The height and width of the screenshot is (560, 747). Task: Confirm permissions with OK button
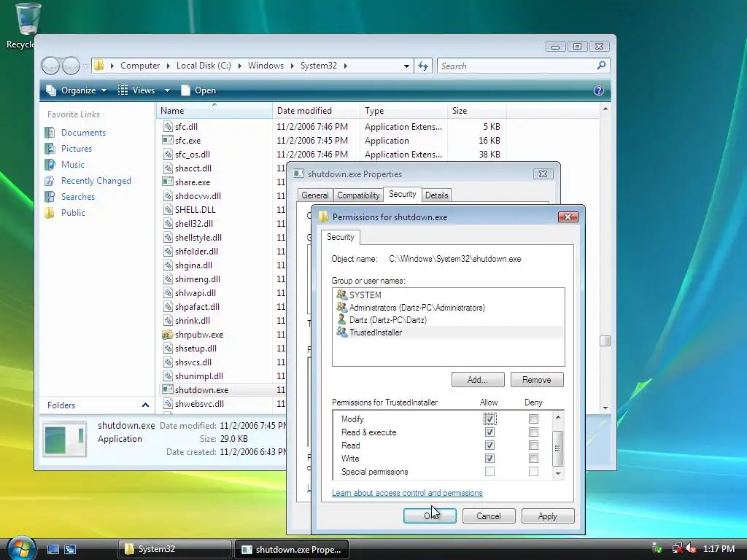pyautogui.click(x=430, y=516)
